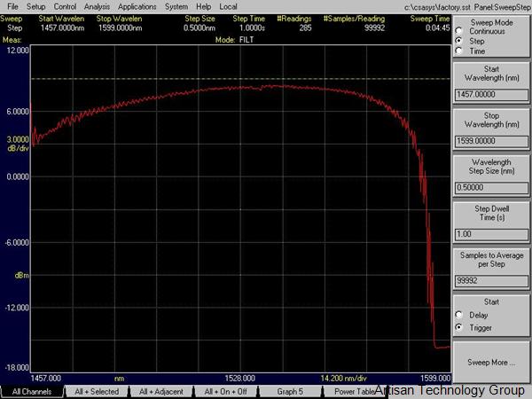The height and width of the screenshot is (399, 532).
Task: Switch to the All + Adjacent tab
Action: (x=162, y=391)
